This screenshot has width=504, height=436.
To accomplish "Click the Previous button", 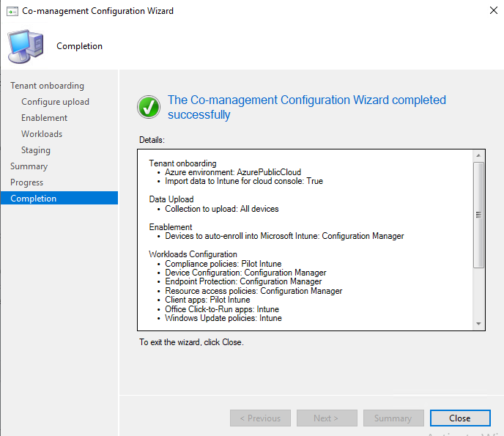I will point(260,418).
